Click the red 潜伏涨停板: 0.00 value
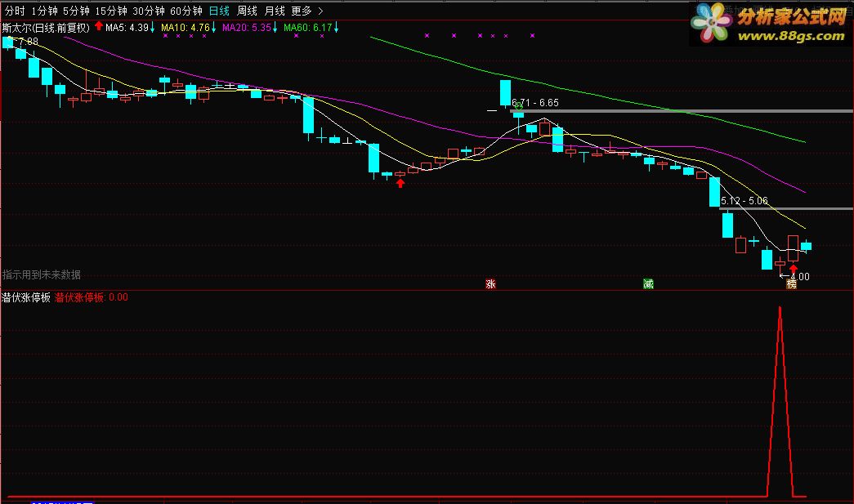This screenshot has height=504, width=854. pyautogui.click(x=92, y=297)
